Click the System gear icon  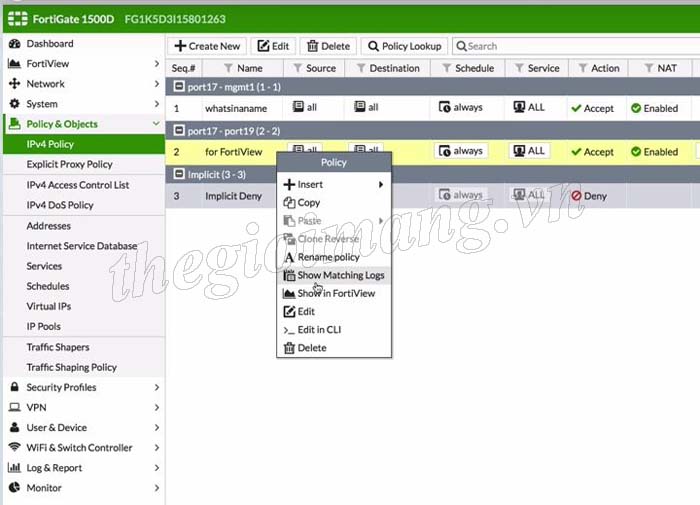pos(15,104)
